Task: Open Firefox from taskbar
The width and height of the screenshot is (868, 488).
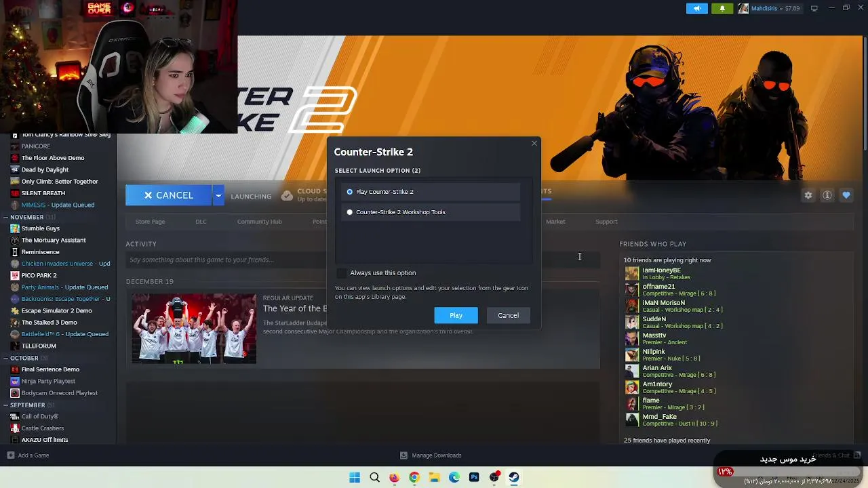Action: (394, 477)
